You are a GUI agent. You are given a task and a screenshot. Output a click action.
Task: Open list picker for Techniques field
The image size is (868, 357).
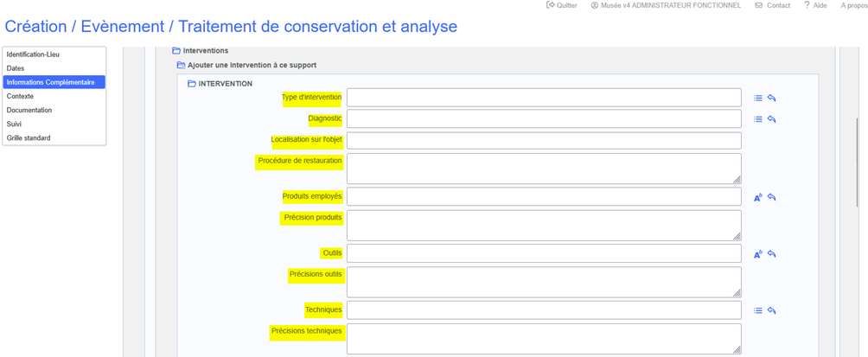coord(758,310)
